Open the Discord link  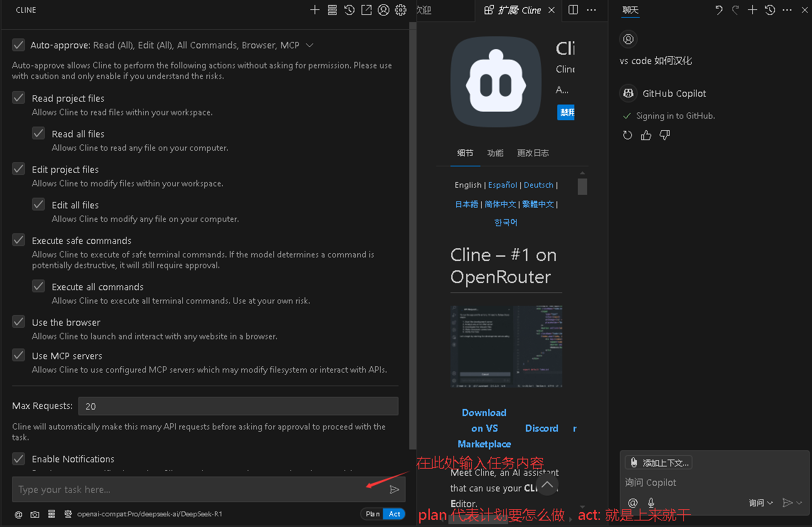click(x=542, y=428)
